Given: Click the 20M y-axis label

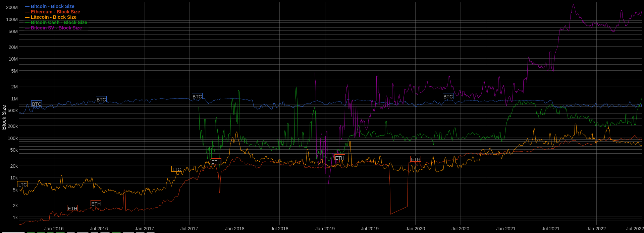Looking at the screenshot, I should tap(13, 47).
